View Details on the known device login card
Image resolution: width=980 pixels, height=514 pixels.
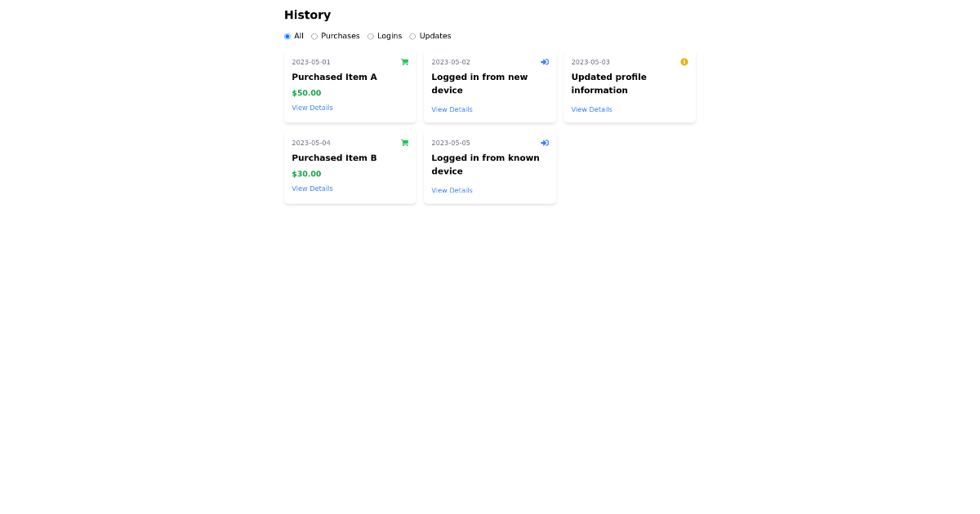pos(452,190)
